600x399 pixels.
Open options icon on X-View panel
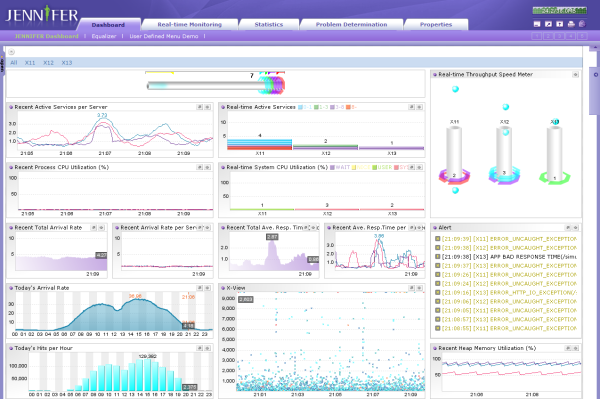(419, 288)
